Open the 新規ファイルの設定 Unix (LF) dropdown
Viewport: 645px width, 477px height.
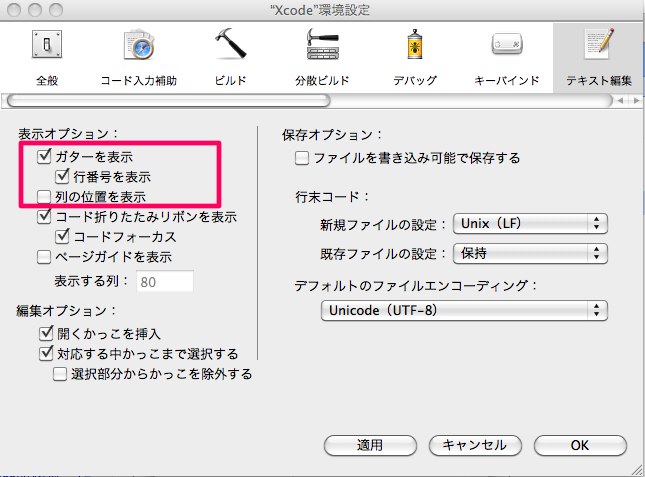[530, 224]
